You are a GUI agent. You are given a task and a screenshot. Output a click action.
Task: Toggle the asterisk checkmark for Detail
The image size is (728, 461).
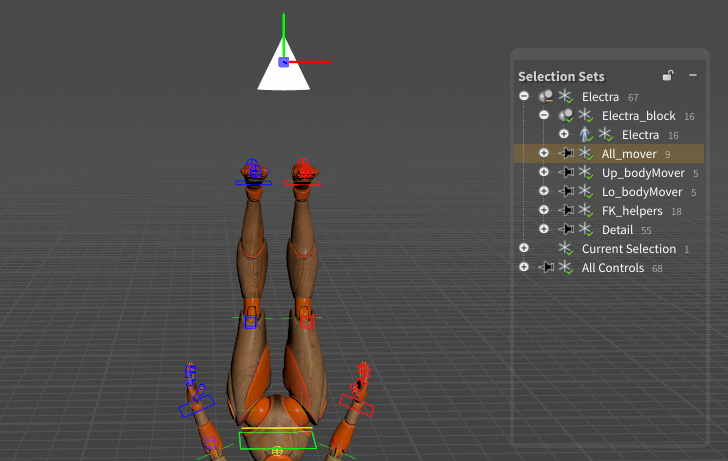coord(585,229)
